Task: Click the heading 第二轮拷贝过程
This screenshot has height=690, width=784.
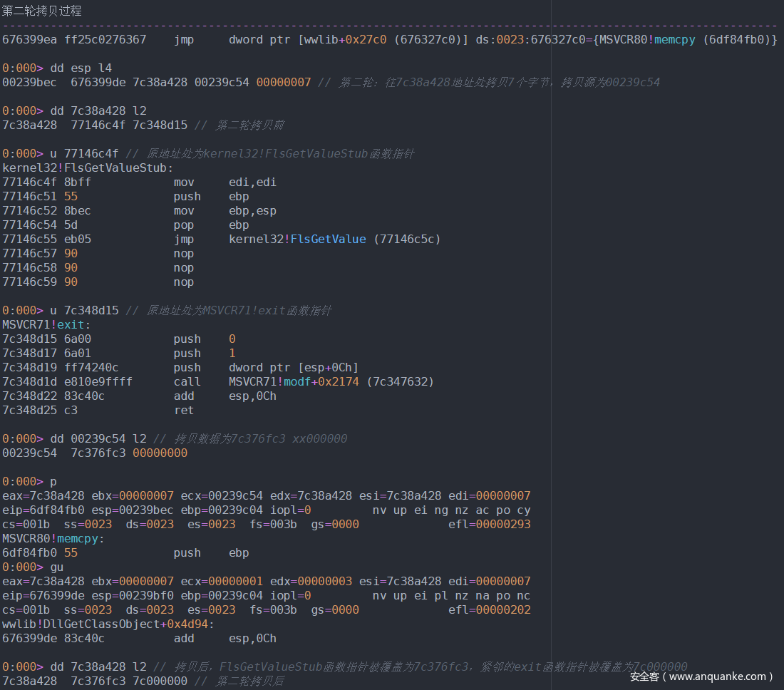Action: 42,11
